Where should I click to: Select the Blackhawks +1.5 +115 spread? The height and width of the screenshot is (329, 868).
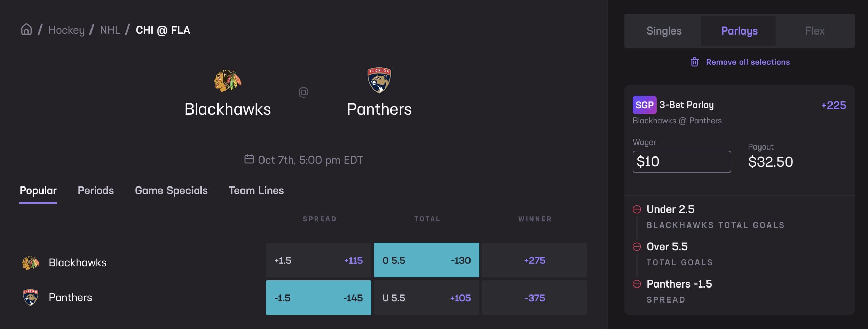click(318, 260)
